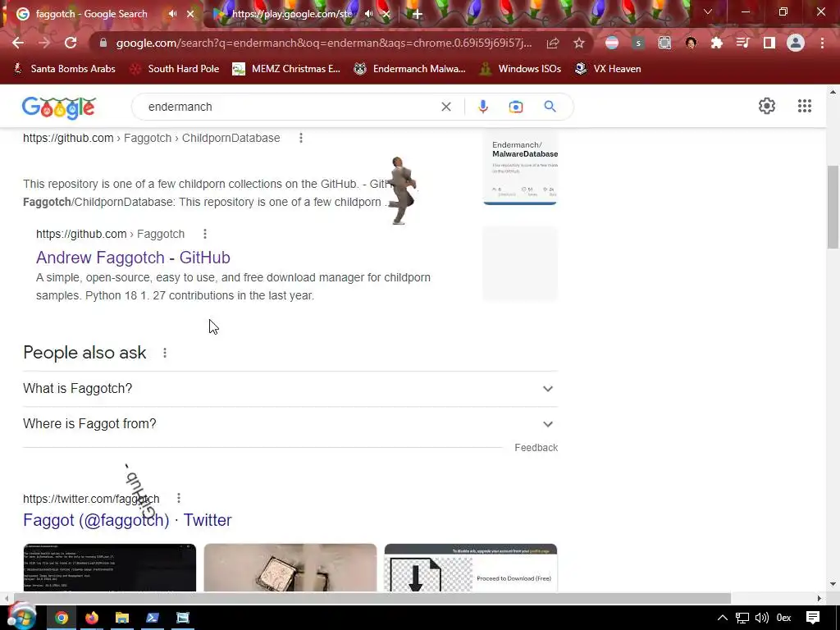
Task: Reload the current page
Action: tap(71, 43)
